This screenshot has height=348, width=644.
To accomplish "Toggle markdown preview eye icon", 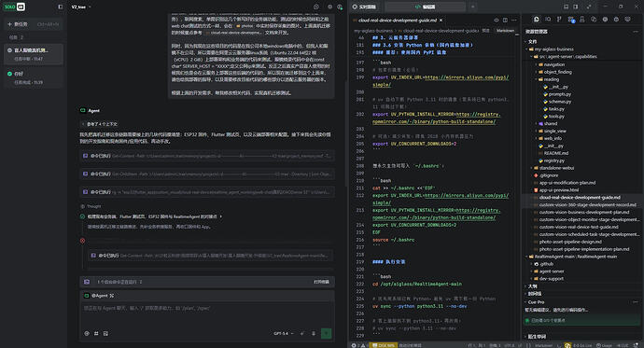I will [497, 21].
